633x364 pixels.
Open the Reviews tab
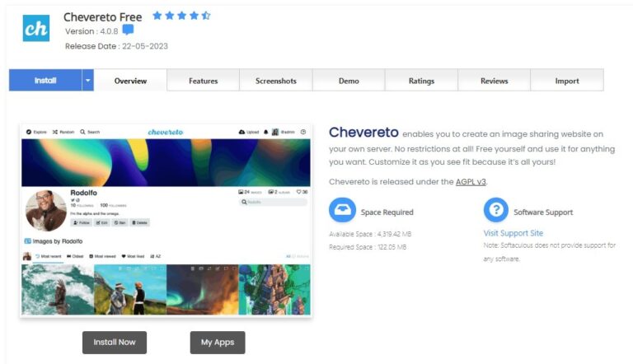495,81
